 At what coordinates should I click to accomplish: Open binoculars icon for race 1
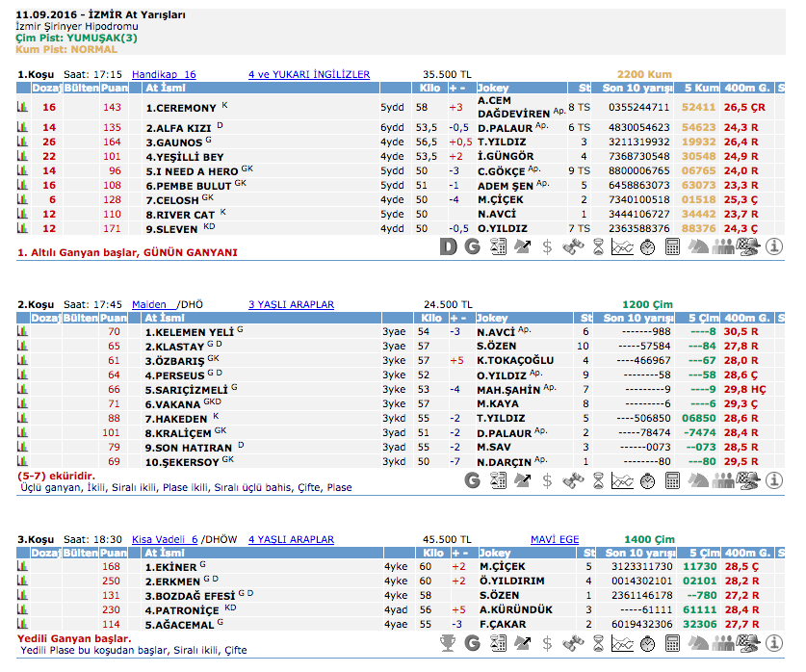click(572, 247)
